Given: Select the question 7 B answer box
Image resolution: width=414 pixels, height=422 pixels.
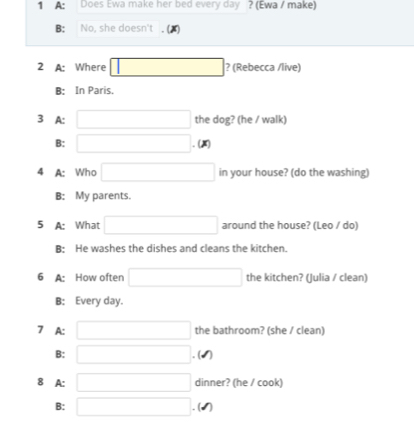Looking at the screenshot, I should (x=134, y=354).
